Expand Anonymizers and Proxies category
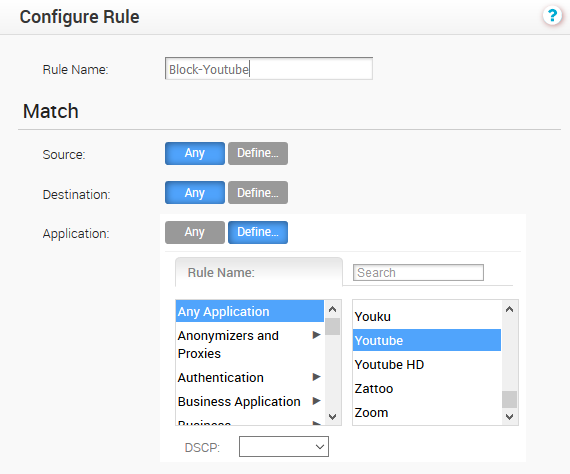The height and width of the screenshot is (474, 570). [316, 335]
